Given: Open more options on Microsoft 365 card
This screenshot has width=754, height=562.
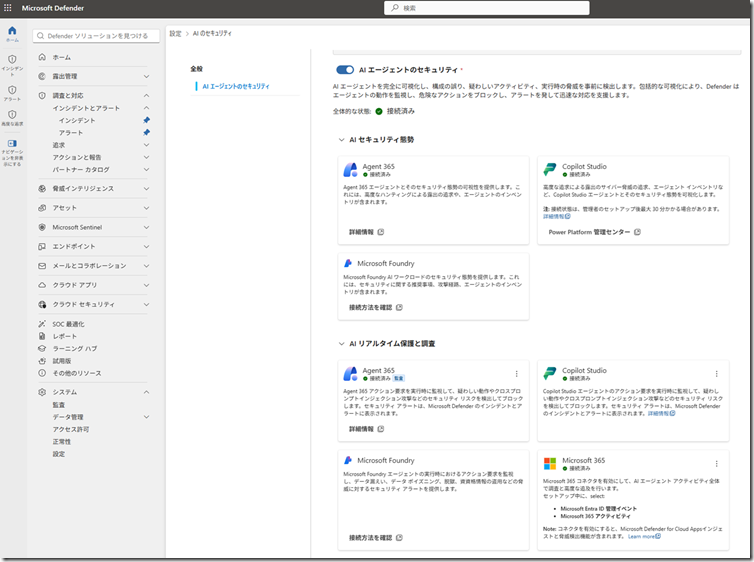Looking at the screenshot, I should pyautogui.click(x=716, y=463).
